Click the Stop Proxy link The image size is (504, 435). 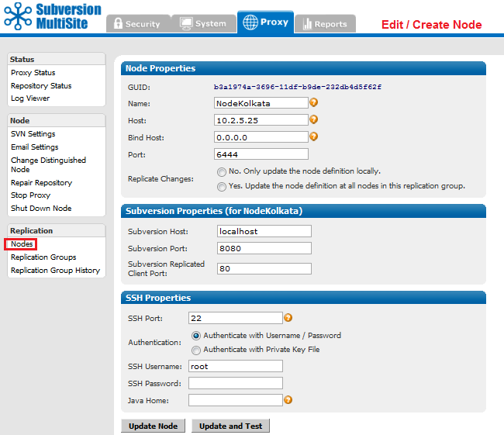pyautogui.click(x=30, y=195)
